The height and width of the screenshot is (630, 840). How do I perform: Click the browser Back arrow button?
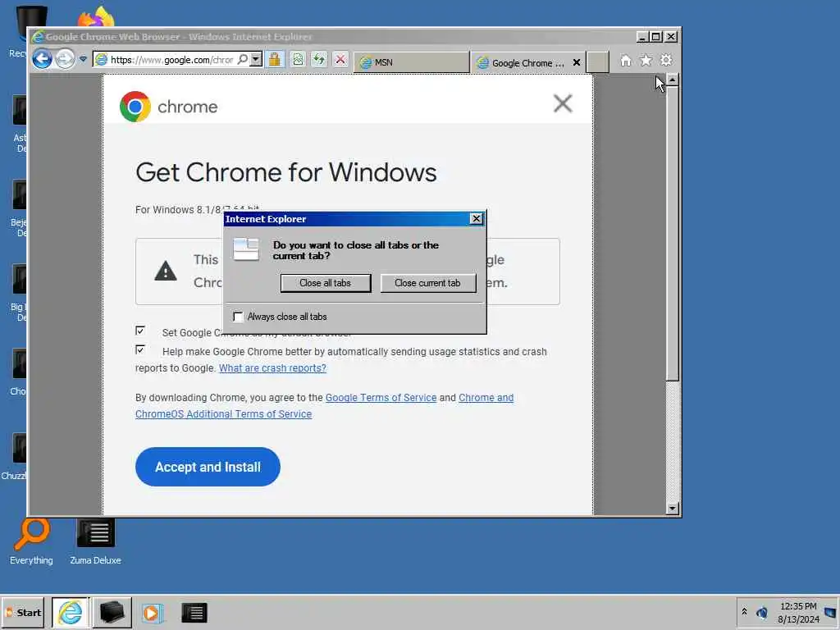(42, 59)
